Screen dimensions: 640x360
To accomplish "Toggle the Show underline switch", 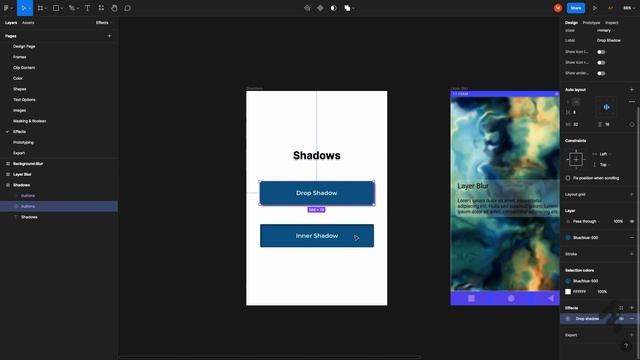I will coord(601,73).
